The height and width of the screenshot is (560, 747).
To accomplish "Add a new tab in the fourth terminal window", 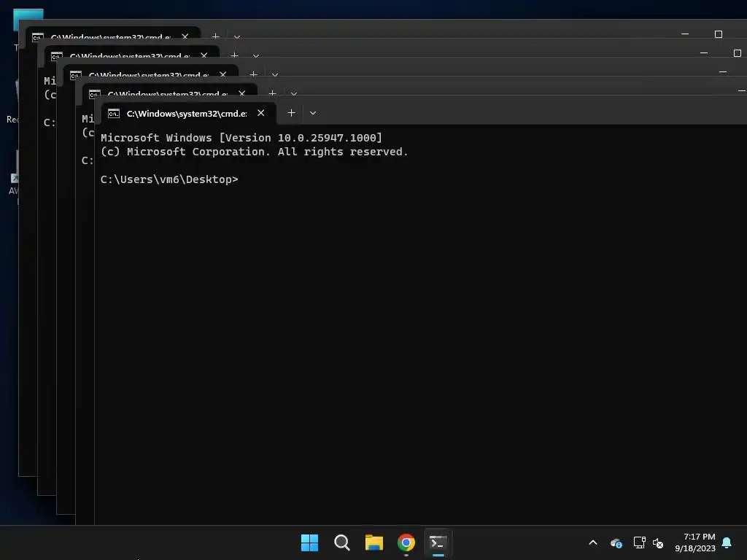I will click(x=234, y=55).
